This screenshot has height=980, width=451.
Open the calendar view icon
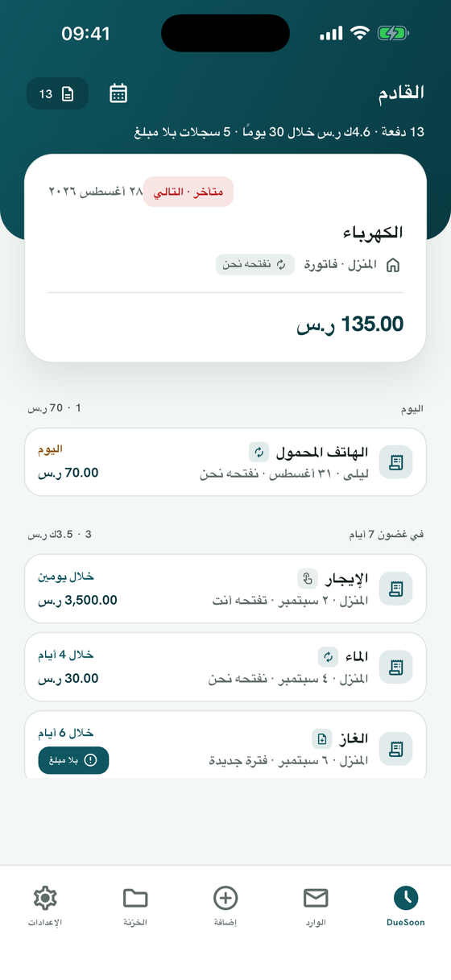(118, 93)
